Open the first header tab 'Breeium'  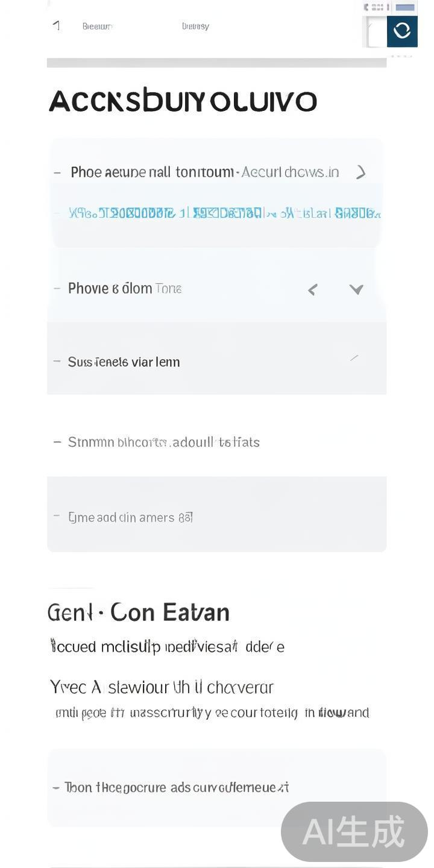point(97,27)
